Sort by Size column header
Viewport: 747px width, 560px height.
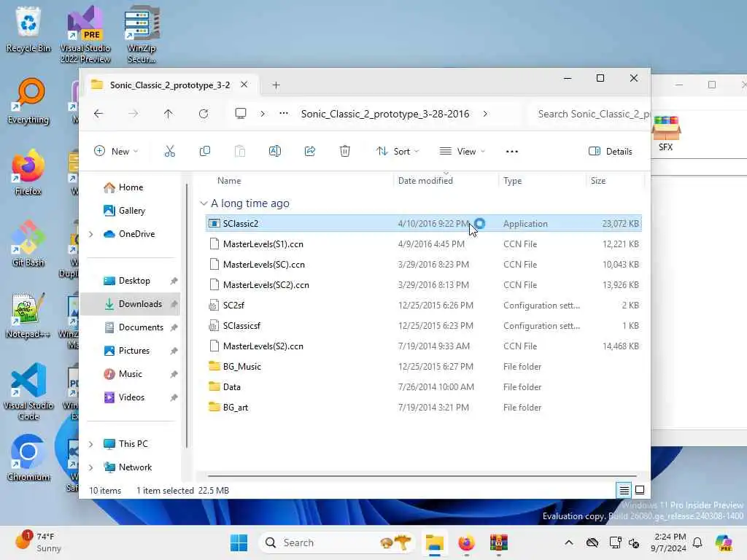coord(598,181)
